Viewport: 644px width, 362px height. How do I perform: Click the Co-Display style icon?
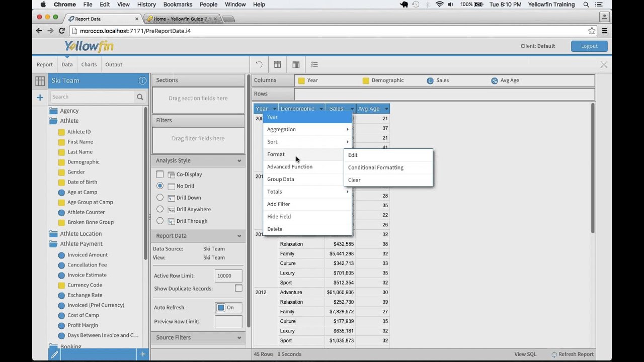[x=171, y=174]
